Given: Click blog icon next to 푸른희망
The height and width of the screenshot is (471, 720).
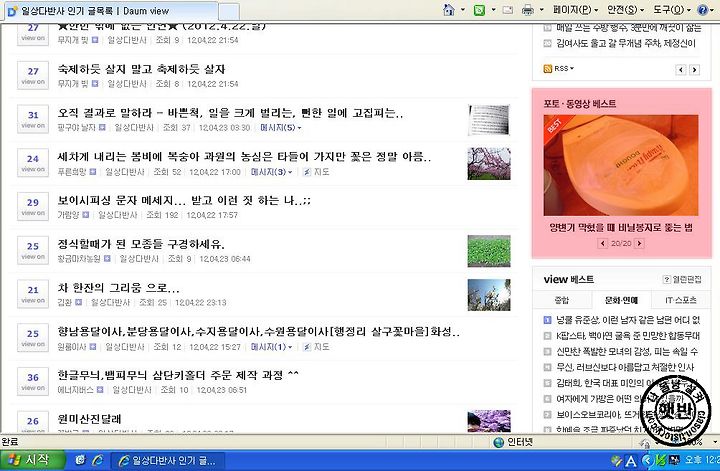Looking at the screenshot, I should point(93,171).
